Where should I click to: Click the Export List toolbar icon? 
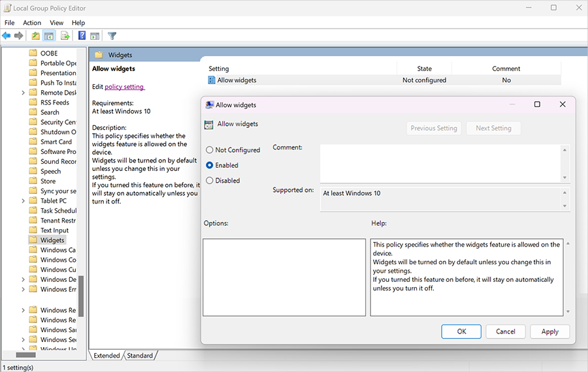(65, 36)
